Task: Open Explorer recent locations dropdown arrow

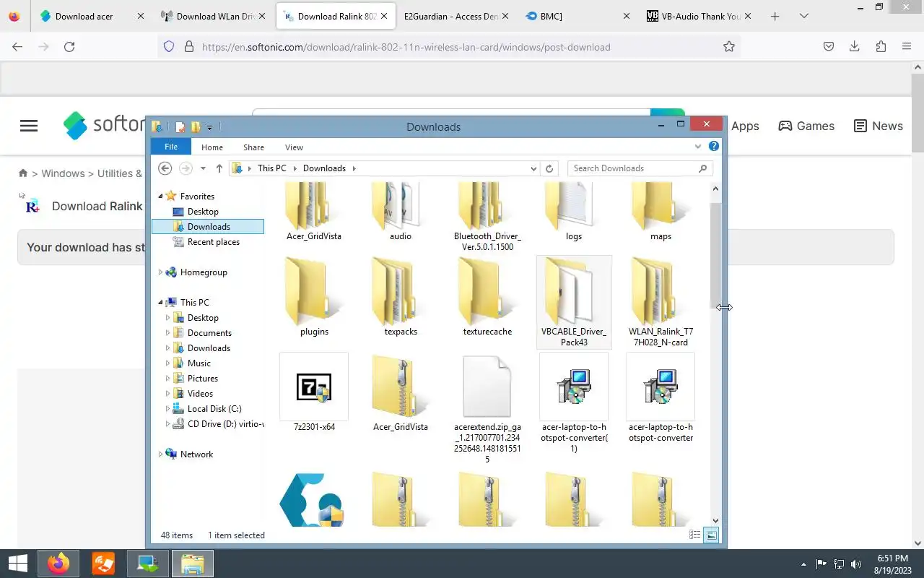Action: 203,168
